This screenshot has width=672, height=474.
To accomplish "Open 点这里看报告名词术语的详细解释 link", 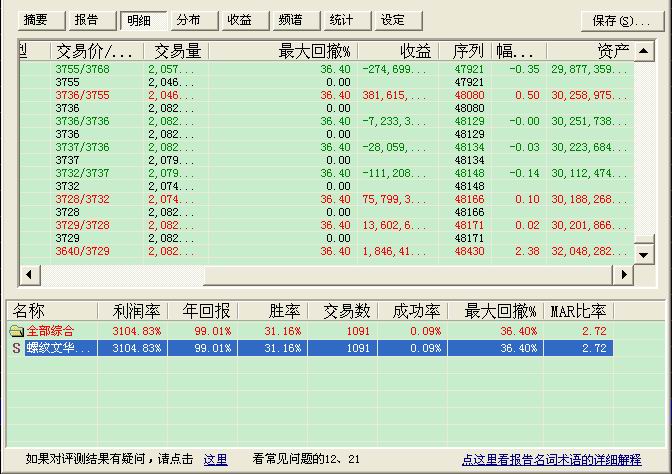I will click(551, 459).
